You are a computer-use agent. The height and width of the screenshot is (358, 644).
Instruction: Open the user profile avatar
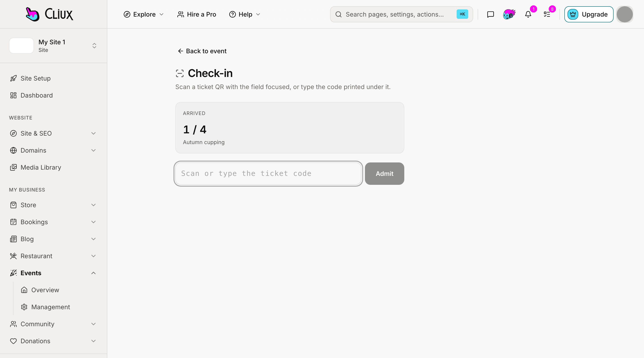pos(625,14)
